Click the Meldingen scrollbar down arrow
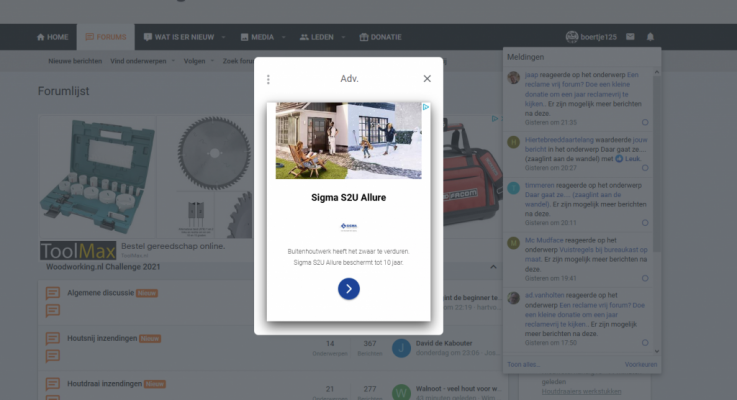737x400 pixels. (x=657, y=351)
